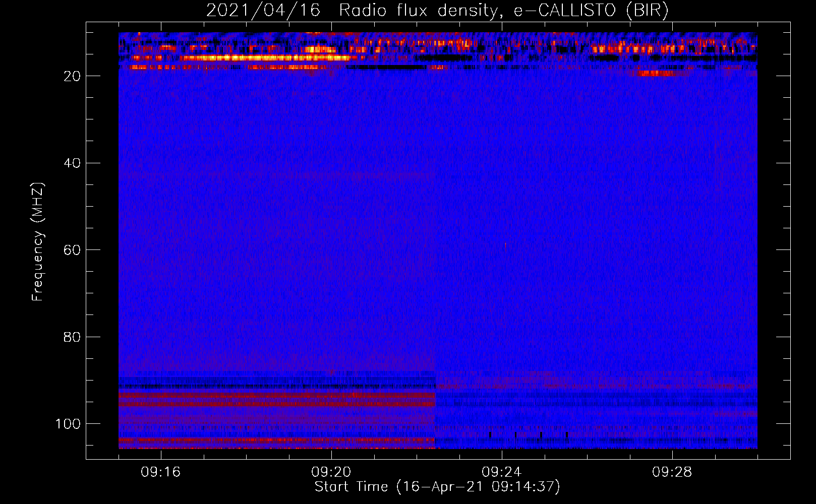Click the 60 MHz frequency tick label
816x504 pixels.
point(72,250)
